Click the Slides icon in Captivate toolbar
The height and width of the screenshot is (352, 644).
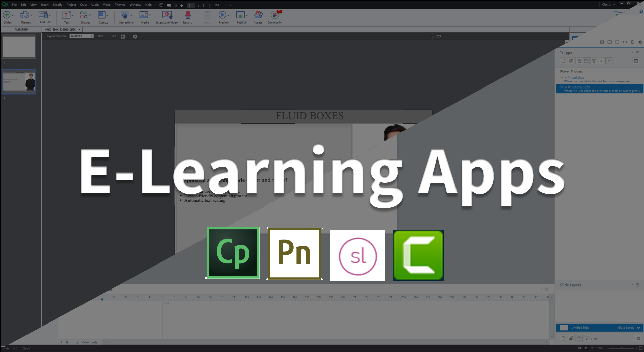6,15
